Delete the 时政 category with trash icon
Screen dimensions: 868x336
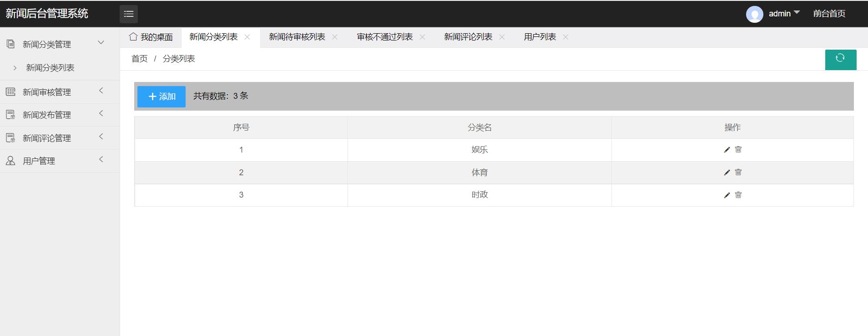point(738,195)
